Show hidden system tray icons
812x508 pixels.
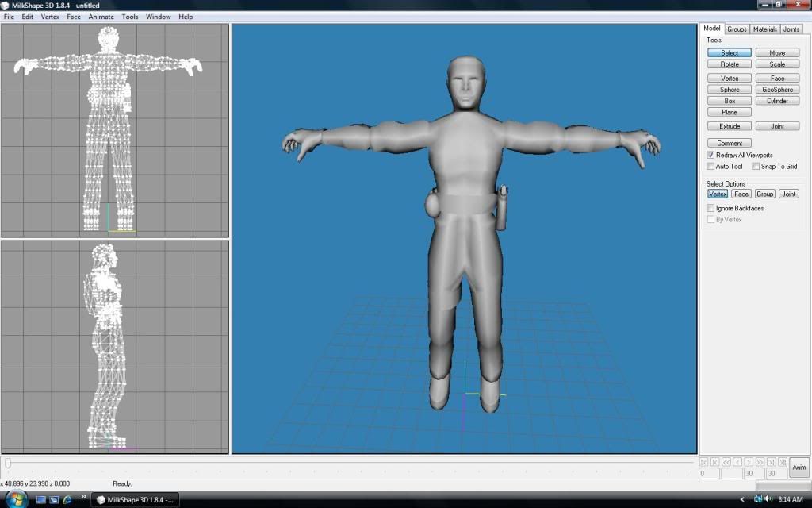click(742, 500)
